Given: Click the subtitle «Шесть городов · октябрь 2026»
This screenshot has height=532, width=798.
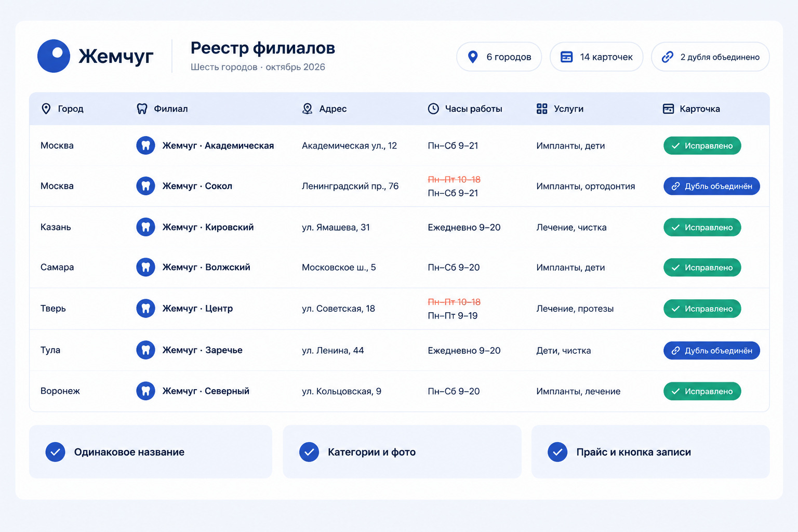Looking at the screenshot, I should pos(258,67).
